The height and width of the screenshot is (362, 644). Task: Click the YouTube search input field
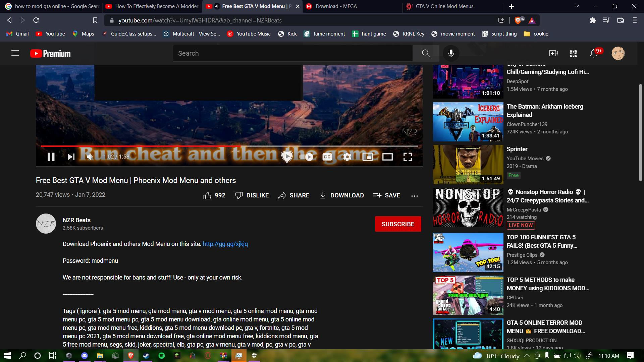pos(292,53)
